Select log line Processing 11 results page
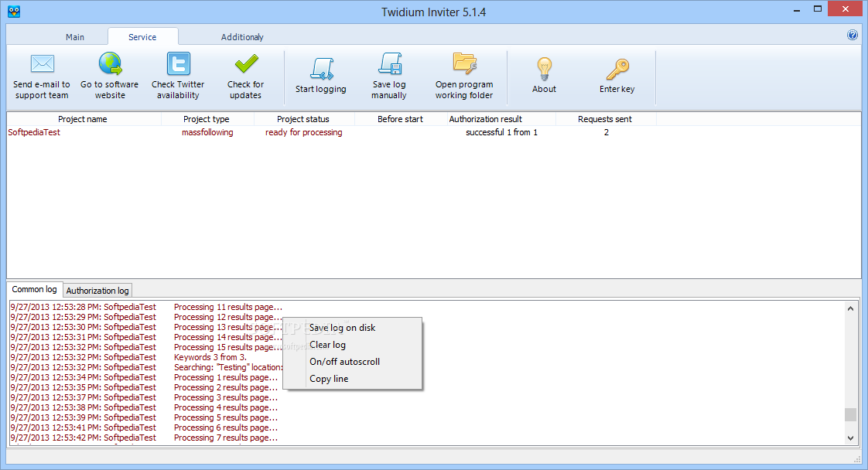Image resolution: width=868 pixels, height=470 pixels. 146,307
